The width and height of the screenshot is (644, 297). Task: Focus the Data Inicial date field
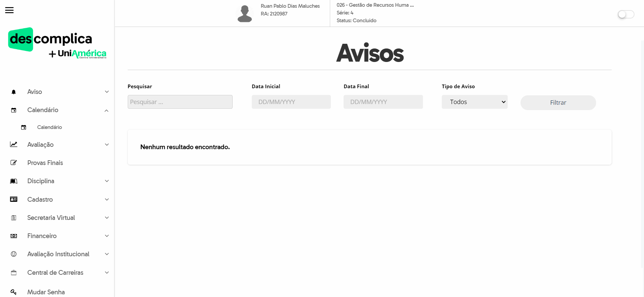[291, 102]
